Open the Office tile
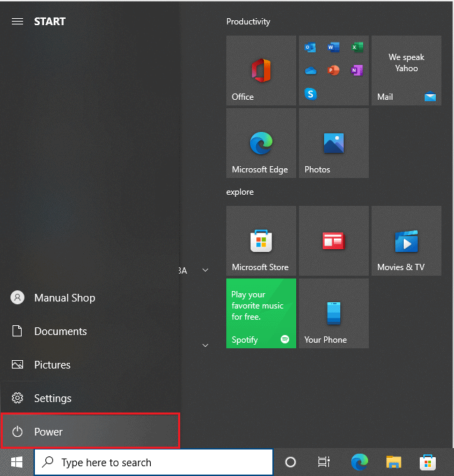The image size is (454, 476). point(261,70)
